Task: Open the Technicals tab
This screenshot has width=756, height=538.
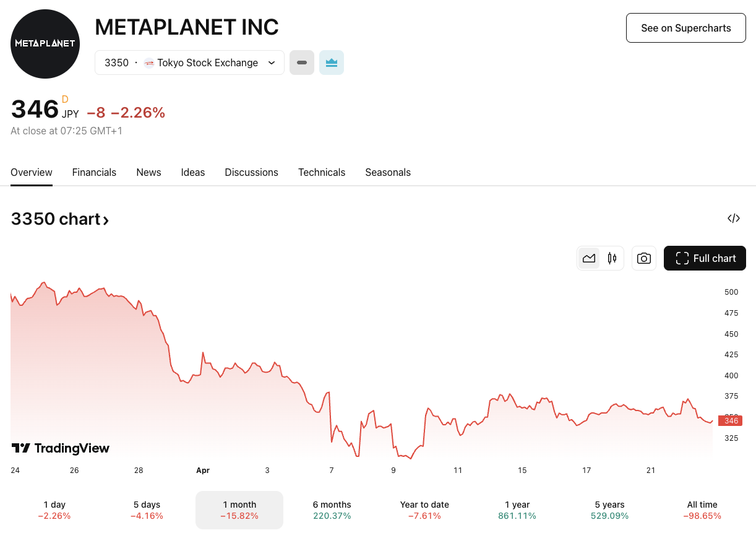Action: coord(322,172)
